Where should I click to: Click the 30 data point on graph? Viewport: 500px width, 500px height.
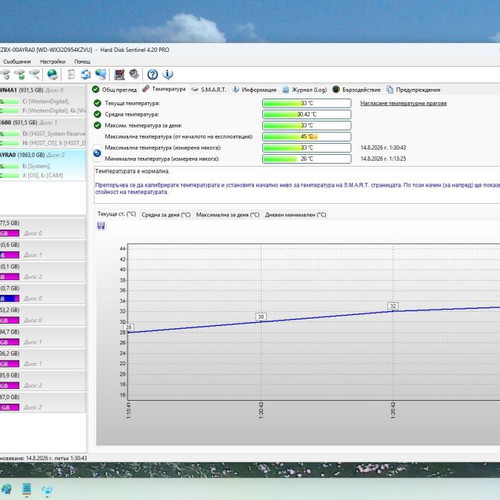[261, 317]
